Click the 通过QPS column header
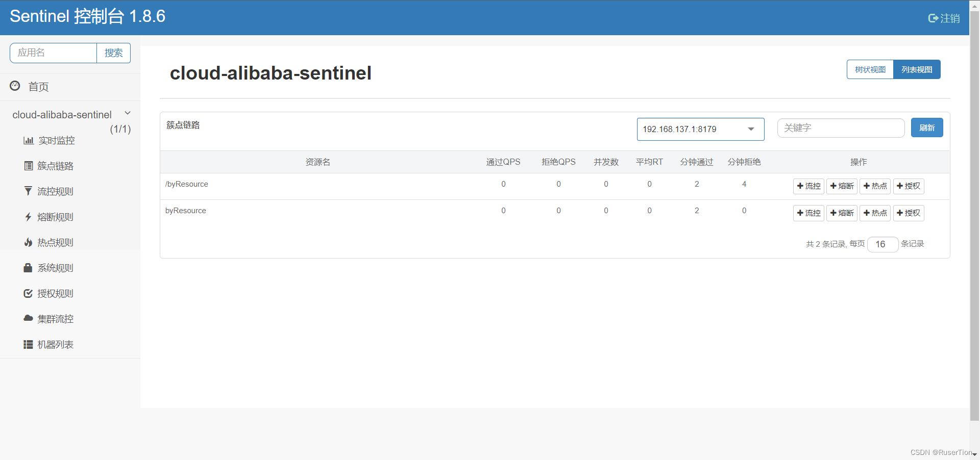 pyautogui.click(x=503, y=162)
